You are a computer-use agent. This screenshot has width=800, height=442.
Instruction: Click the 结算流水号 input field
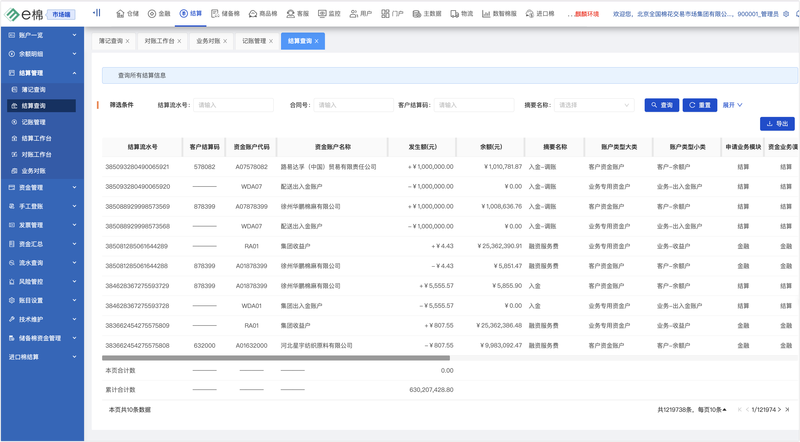coord(219,105)
